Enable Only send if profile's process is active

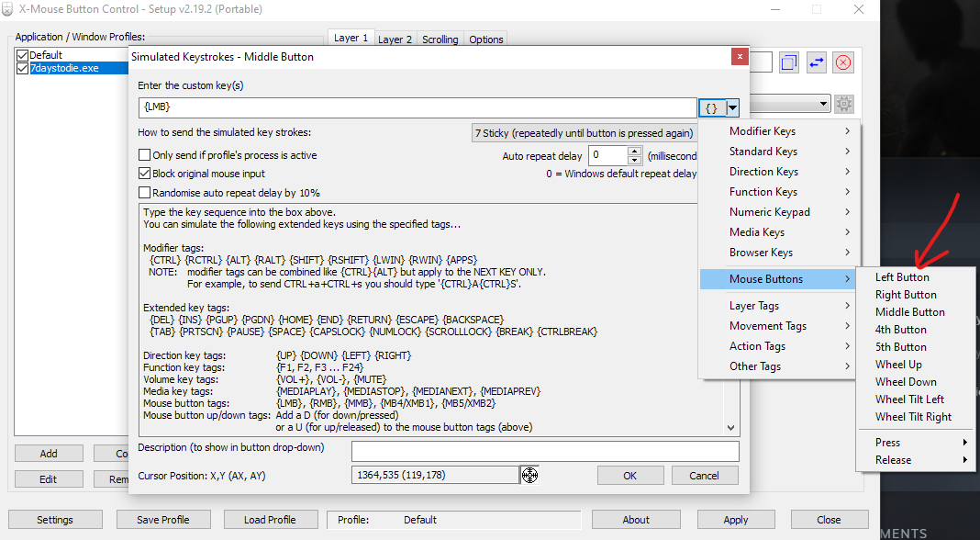pos(144,154)
